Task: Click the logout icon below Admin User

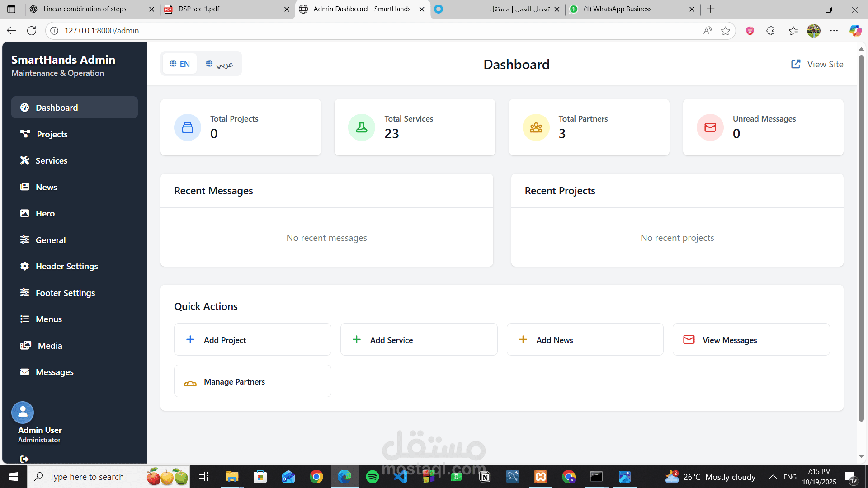Action: 24,459
